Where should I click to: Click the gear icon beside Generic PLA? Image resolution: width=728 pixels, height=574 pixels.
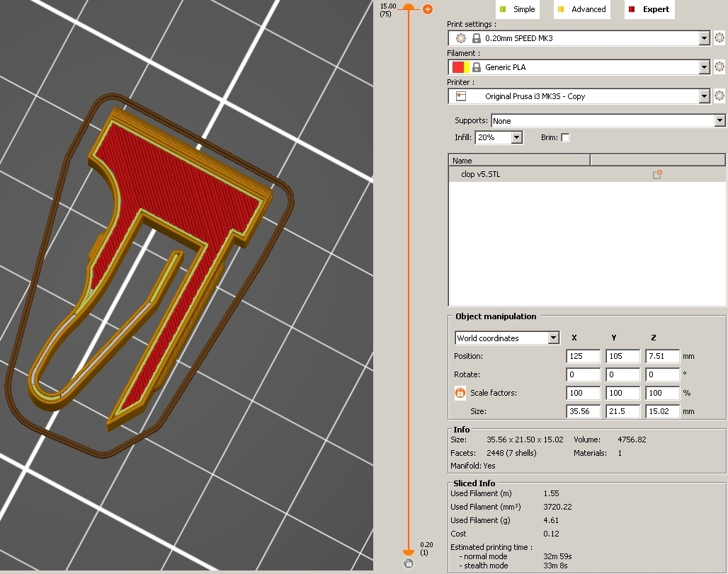tap(719, 67)
